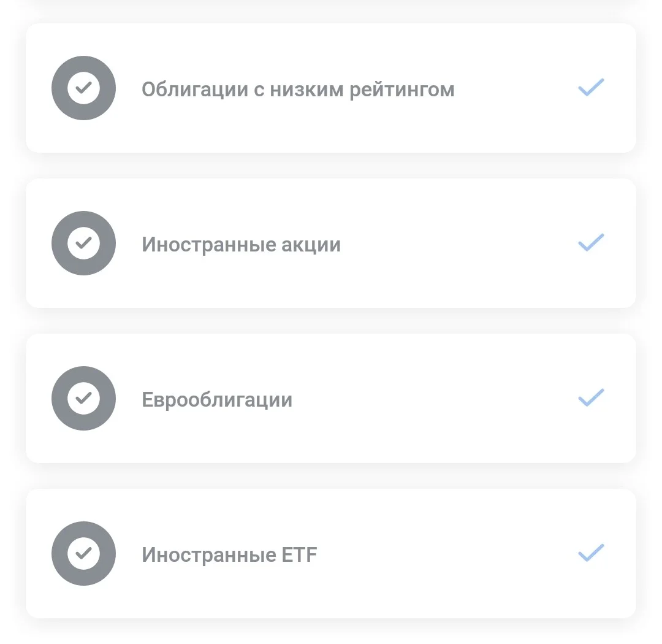Select the Иностранные ETF label text
662x644 pixels.
coord(229,554)
